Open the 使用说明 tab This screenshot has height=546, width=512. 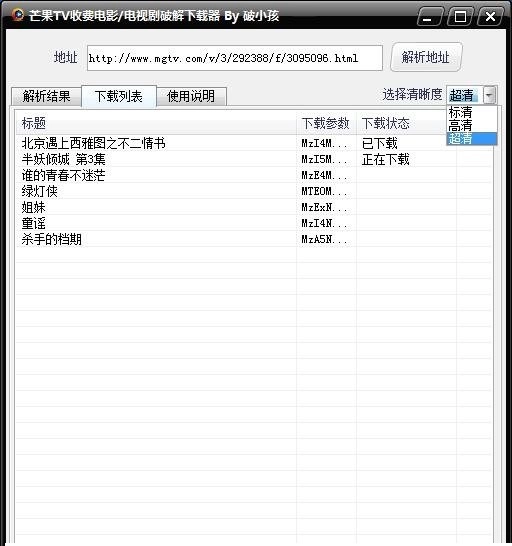[191, 96]
